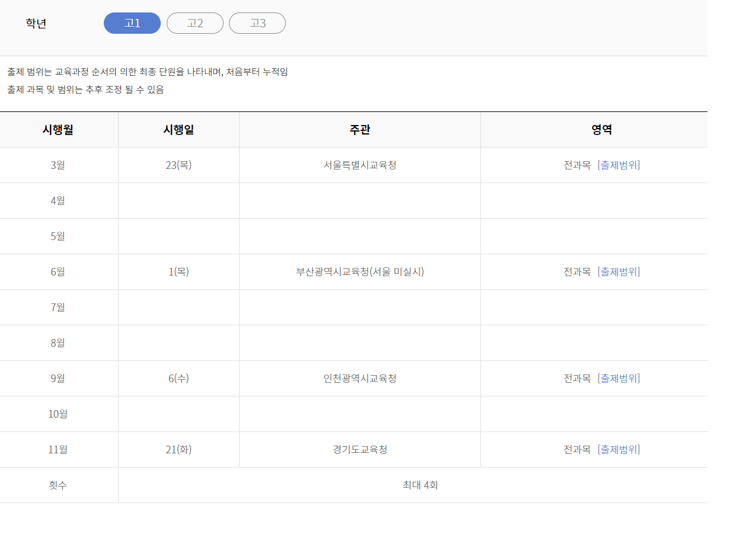Select the 11월 month cell

(x=59, y=450)
